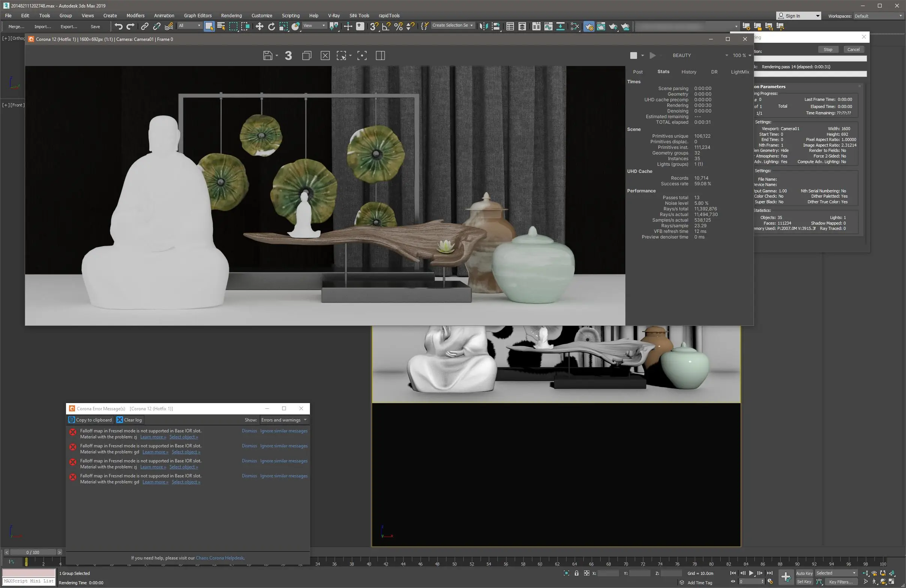Open the Rendering menu
906x588 pixels.
click(231, 16)
